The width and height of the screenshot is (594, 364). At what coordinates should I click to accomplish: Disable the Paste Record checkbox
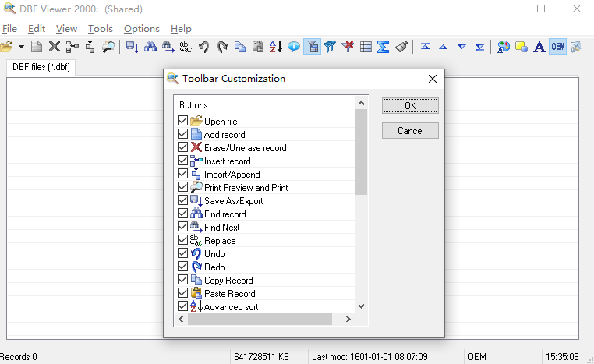[x=183, y=293]
